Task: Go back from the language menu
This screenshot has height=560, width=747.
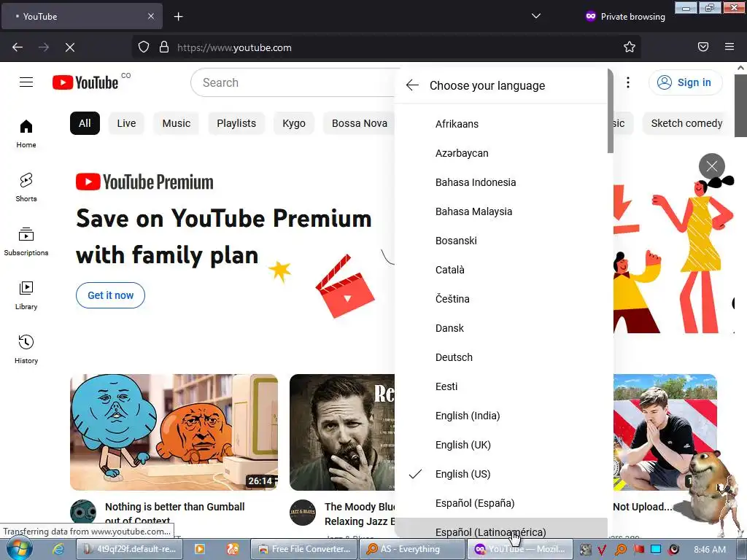Action: [x=412, y=85]
